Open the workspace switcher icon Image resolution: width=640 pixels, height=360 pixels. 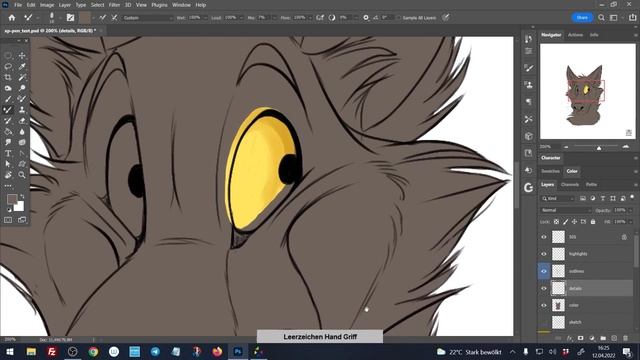614,18
